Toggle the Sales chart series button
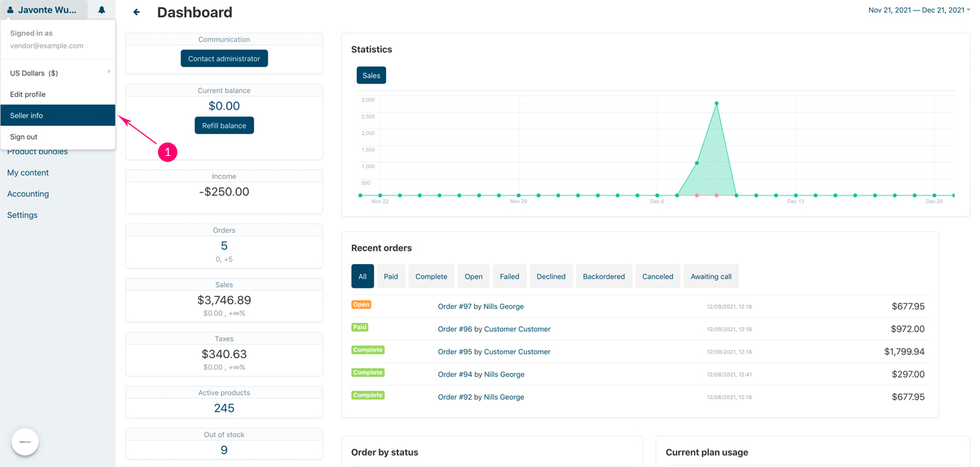 click(371, 75)
